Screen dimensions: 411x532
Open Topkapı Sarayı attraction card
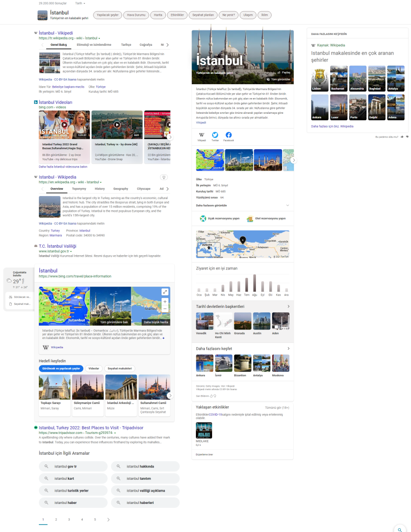pyautogui.click(x=55, y=395)
